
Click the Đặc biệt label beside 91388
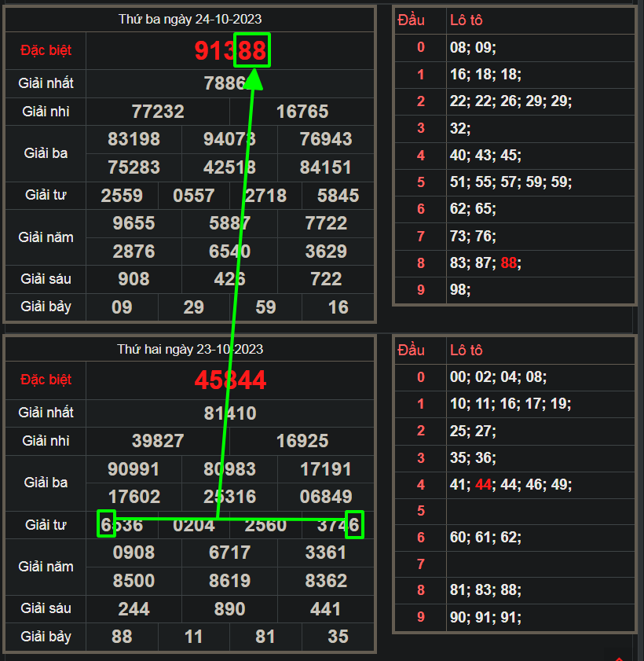click(x=46, y=50)
